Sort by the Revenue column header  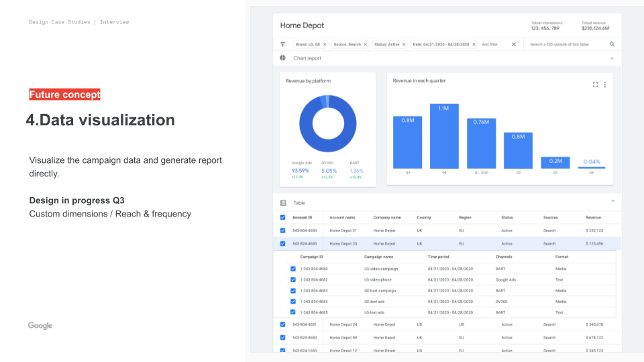pyautogui.click(x=593, y=217)
